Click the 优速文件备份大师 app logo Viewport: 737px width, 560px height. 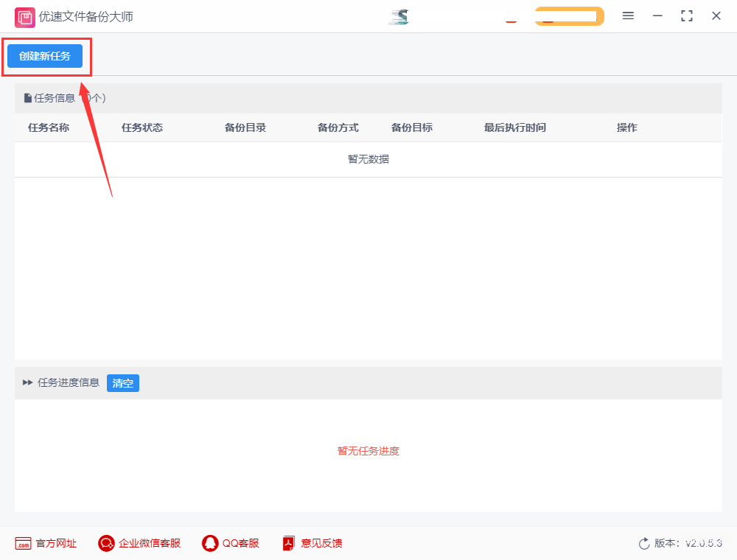click(x=24, y=18)
